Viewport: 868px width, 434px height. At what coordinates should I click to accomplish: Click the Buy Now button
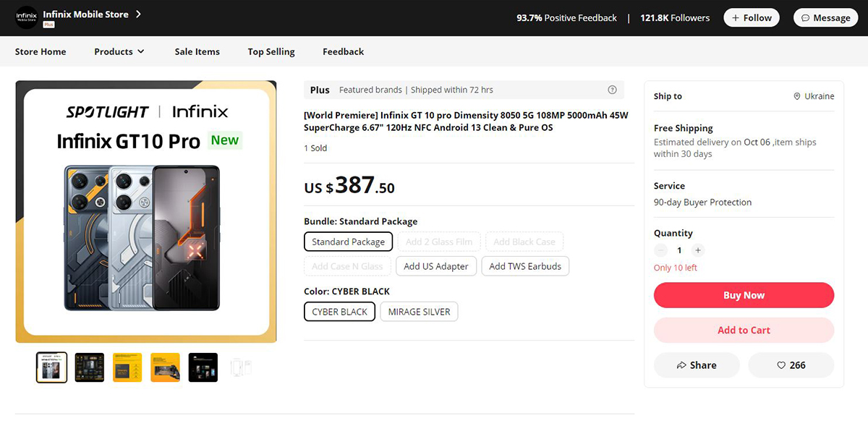[744, 295]
